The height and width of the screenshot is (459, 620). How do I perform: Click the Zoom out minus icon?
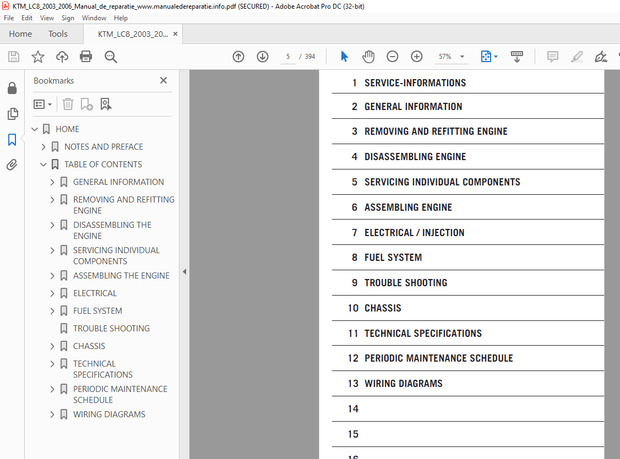coord(392,57)
